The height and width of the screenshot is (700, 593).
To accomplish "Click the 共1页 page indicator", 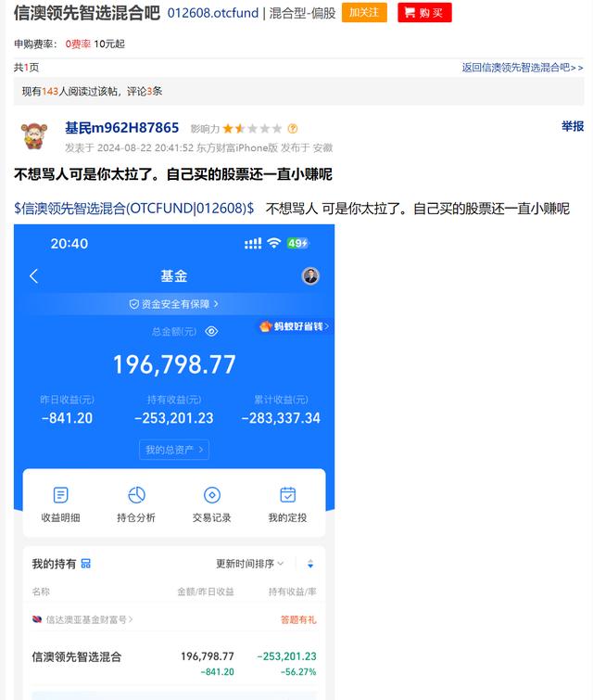I will [x=26, y=68].
